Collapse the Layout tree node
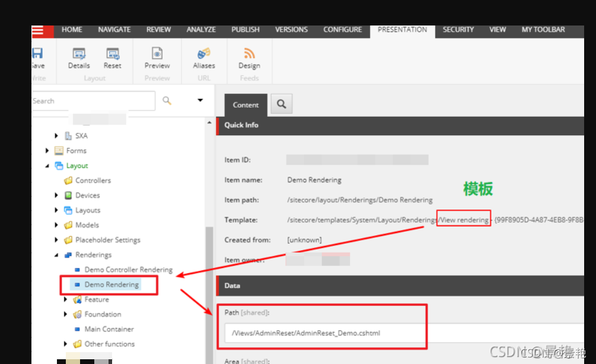This screenshot has width=596, height=364. tap(47, 165)
